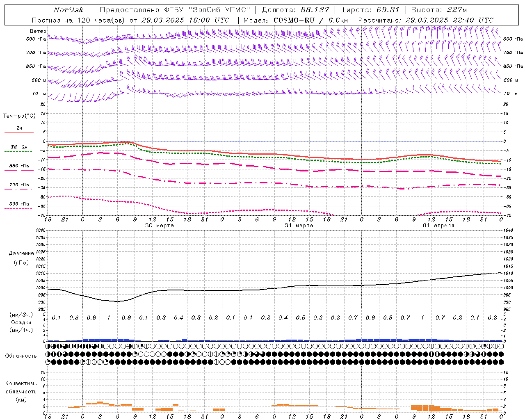This screenshot has width=525, height=420.
Task: Click the "0.5" three-hour precipitation value
Action: coord(301,317)
